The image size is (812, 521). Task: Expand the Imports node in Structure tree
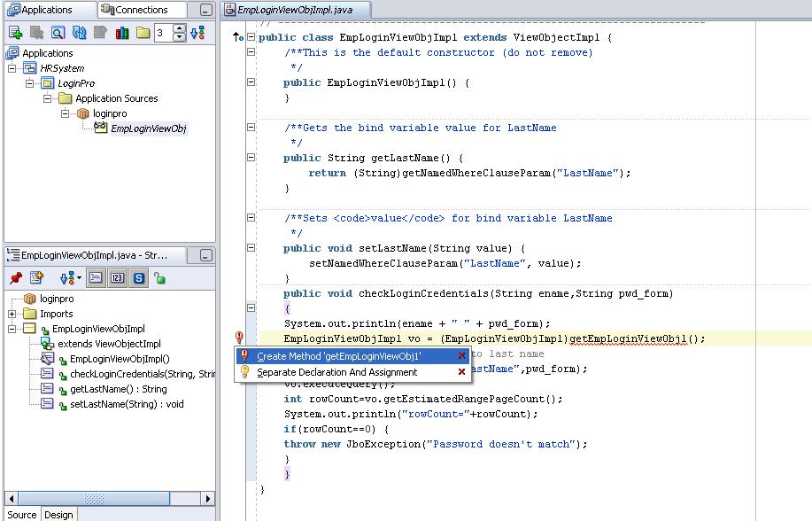(x=12, y=314)
